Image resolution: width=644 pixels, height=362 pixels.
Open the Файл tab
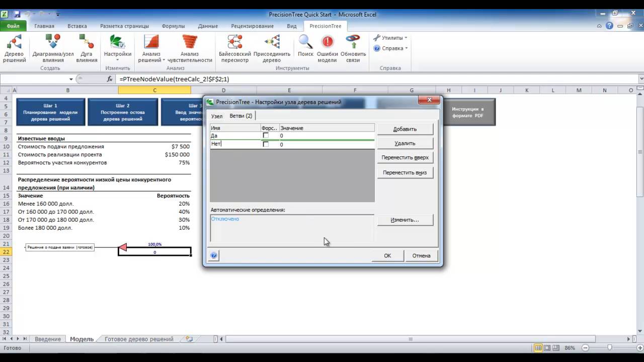tap(13, 26)
